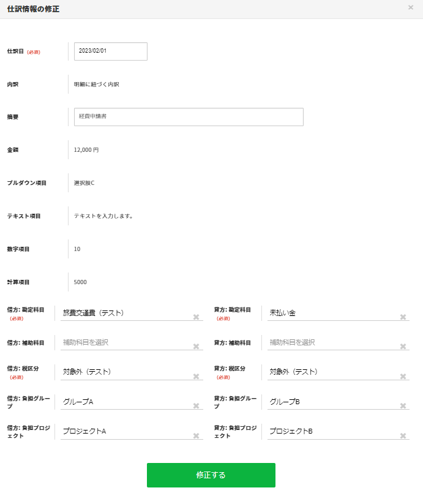Remove グループB using its x icon
The width and height of the screenshot is (423, 504).
click(x=403, y=406)
